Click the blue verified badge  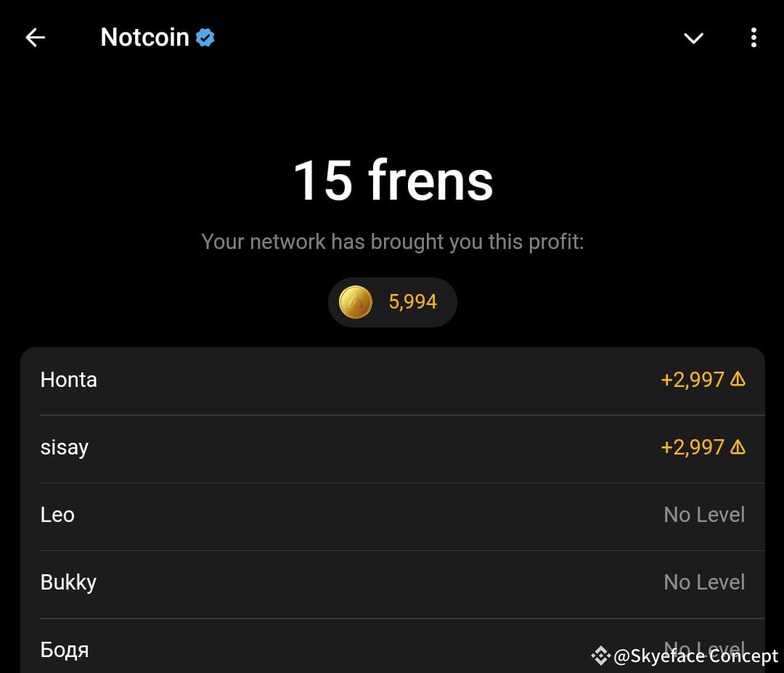coord(205,37)
